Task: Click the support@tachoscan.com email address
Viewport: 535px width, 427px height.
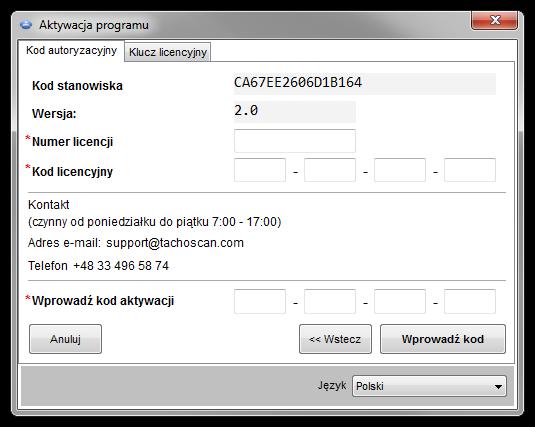Action: (175, 243)
